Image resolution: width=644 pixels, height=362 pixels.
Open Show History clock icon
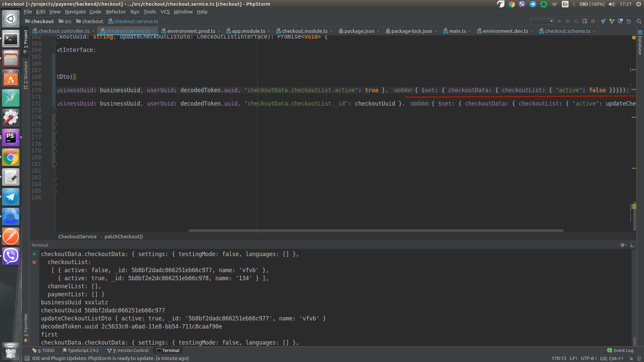click(x=620, y=21)
